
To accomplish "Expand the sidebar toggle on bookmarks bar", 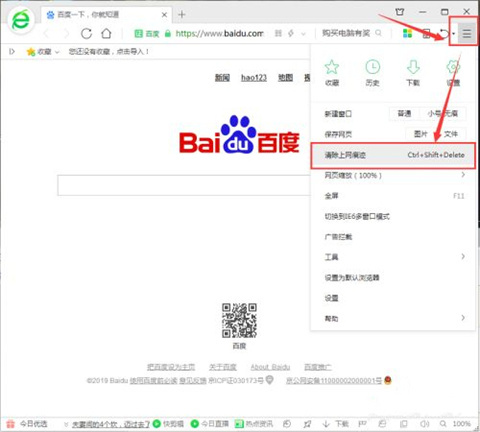I will (x=12, y=52).
